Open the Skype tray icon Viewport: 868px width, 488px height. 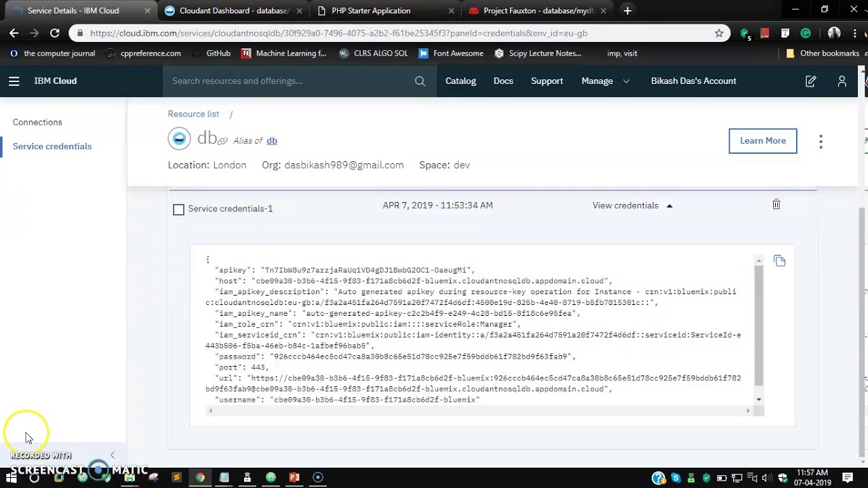(x=675, y=479)
